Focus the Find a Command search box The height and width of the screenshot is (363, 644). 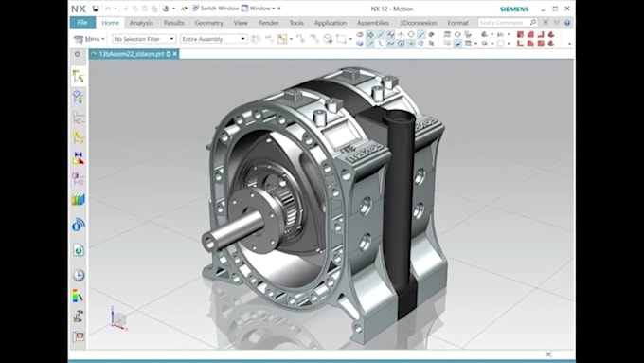pyautogui.click(x=508, y=23)
